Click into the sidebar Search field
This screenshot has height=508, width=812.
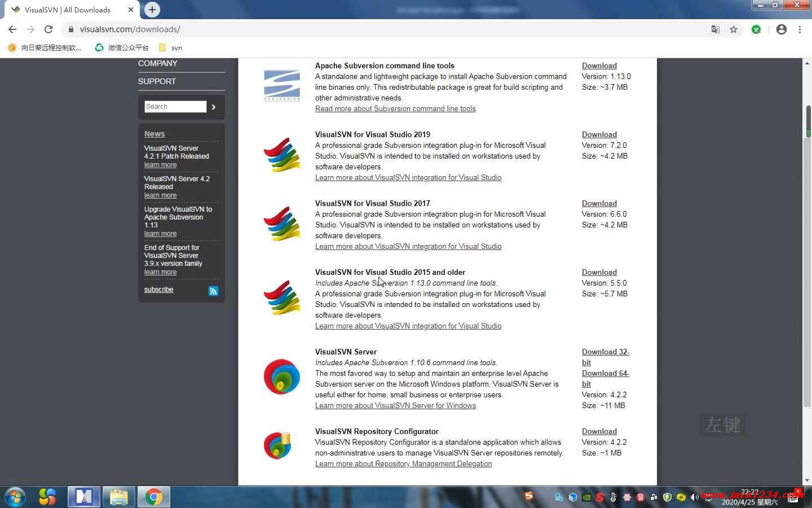tap(175, 107)
